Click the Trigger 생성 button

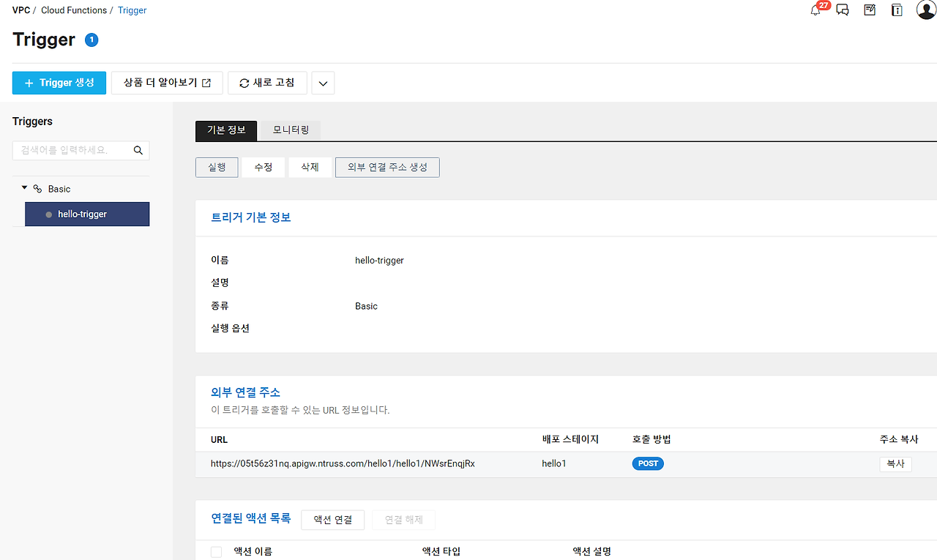(x=59, y=83)
